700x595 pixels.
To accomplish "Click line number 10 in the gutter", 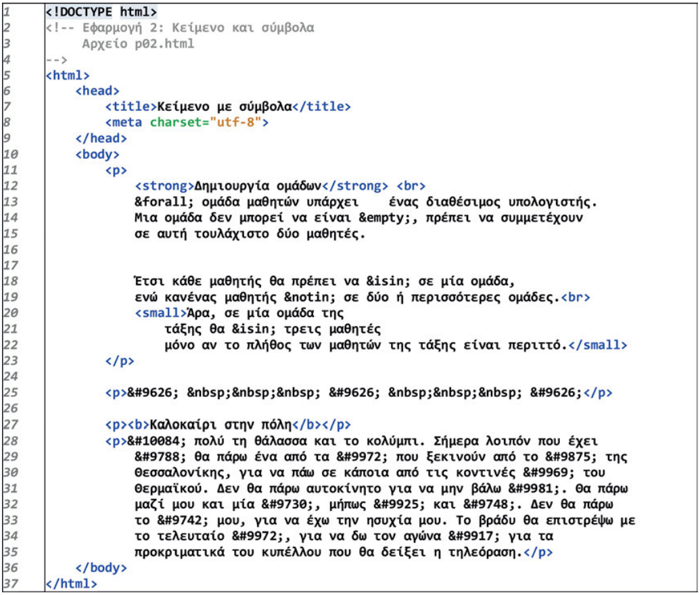I will coord(9,153).
